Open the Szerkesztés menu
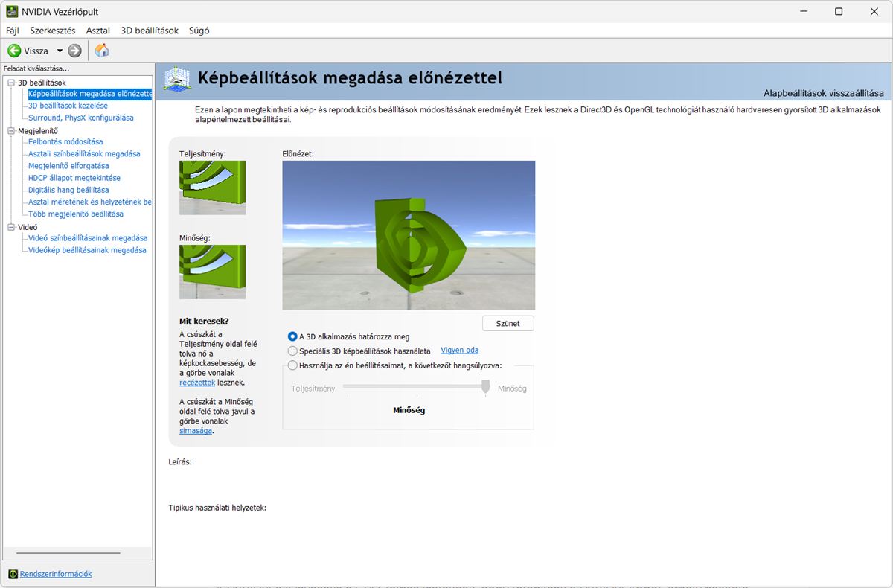This screenshot has height=588, width=893. 52,31
